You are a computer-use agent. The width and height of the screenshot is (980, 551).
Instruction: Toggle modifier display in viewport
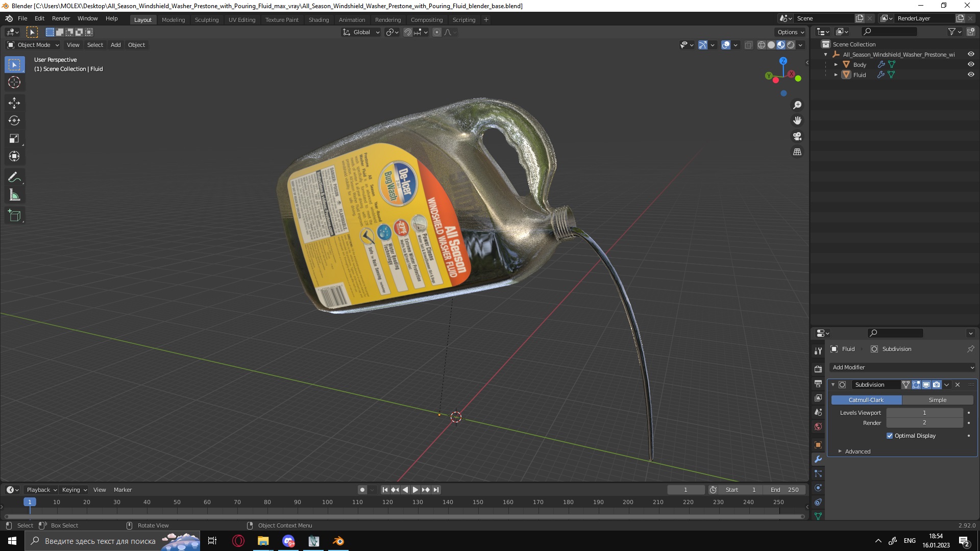(926, 385)
